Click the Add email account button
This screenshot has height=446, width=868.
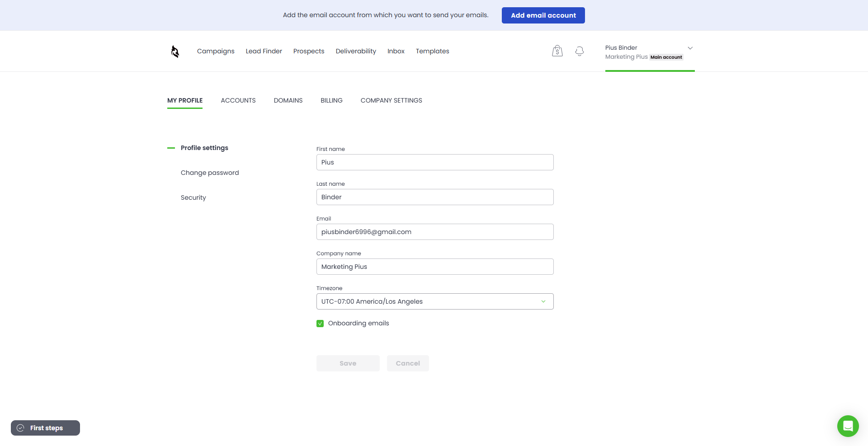(543, 15)
